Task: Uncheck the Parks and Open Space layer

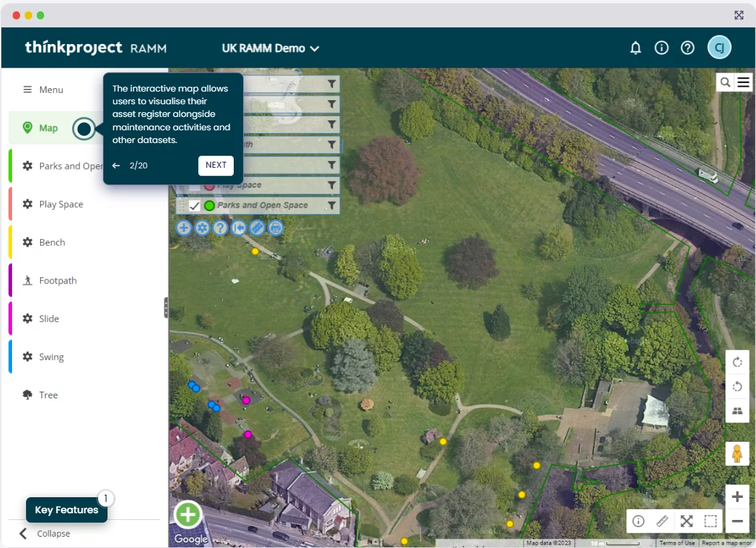Action: (x=194, y=206)
